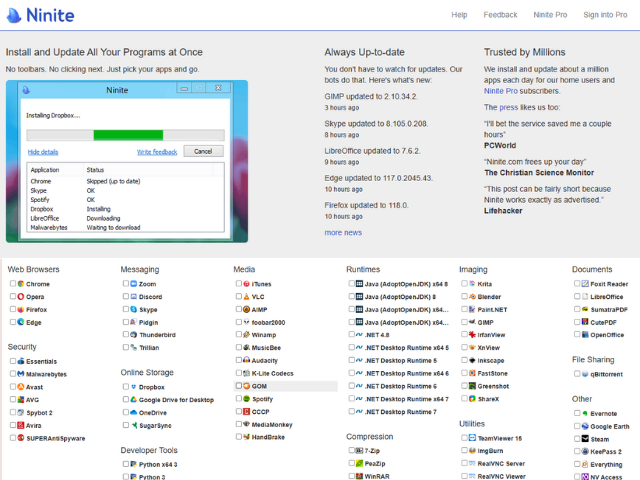Click the VLC cone icon
The image size is (640, 480).
tap(247, 296)
